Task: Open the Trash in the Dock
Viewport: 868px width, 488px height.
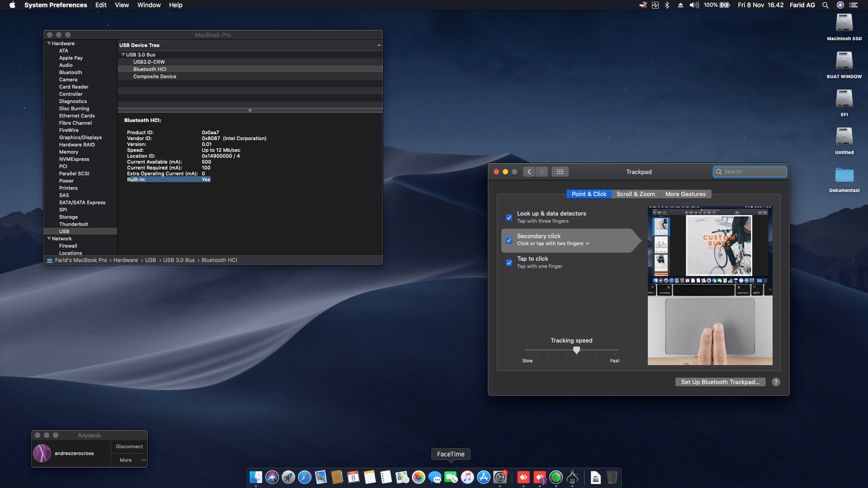Action: pos(613,477)
